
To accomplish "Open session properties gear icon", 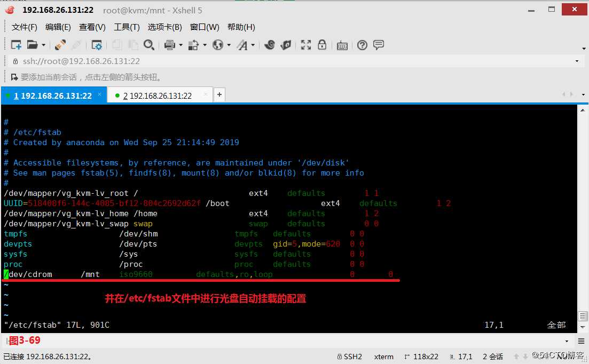I will [x=97, y=45].
